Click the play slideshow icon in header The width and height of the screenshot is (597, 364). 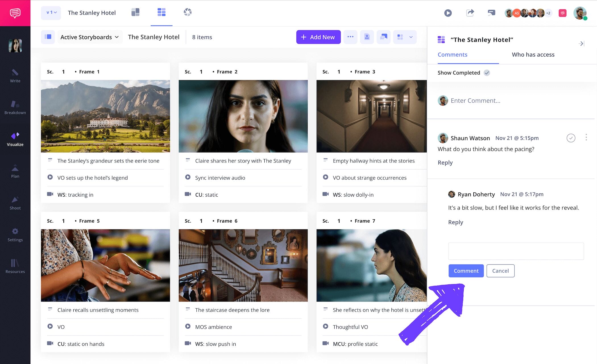(448, 13)
